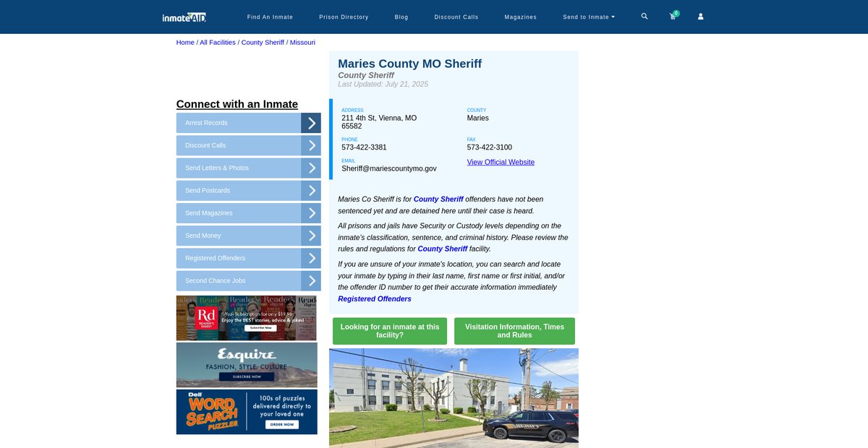Image resolution: width=868 pixels, height=448 pixels.
Task: Click the phone number 573-422-3381
Action: pos(364,147)
